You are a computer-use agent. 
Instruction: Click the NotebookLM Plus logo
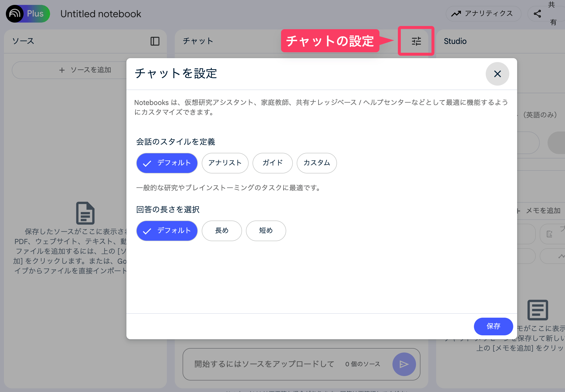tap(28, 14)
